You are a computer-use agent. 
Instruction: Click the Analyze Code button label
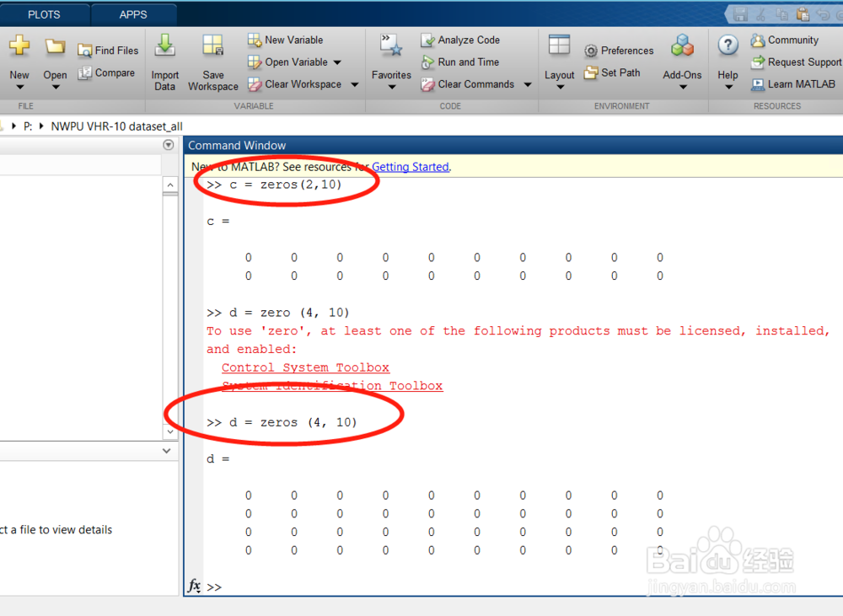[469, 40]
